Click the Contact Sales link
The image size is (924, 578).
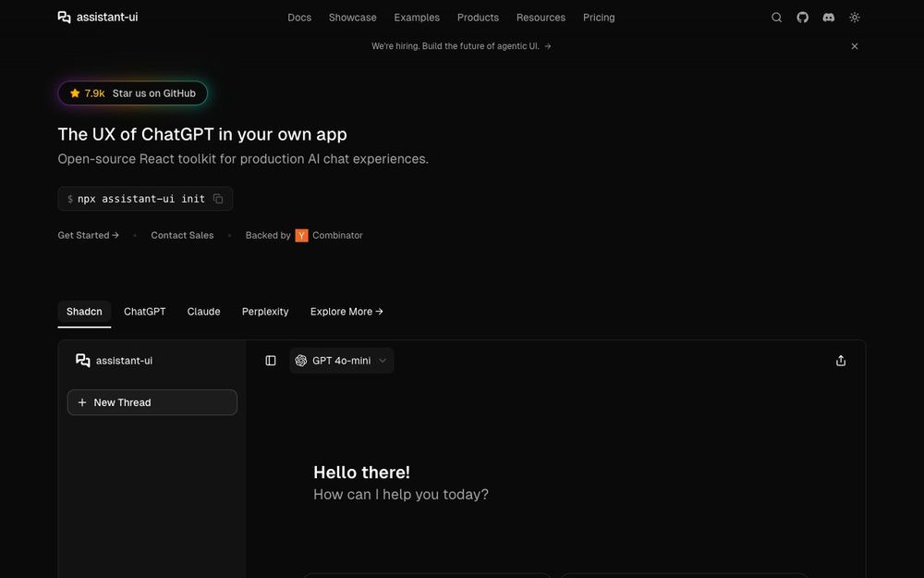(x=182, y=235)
